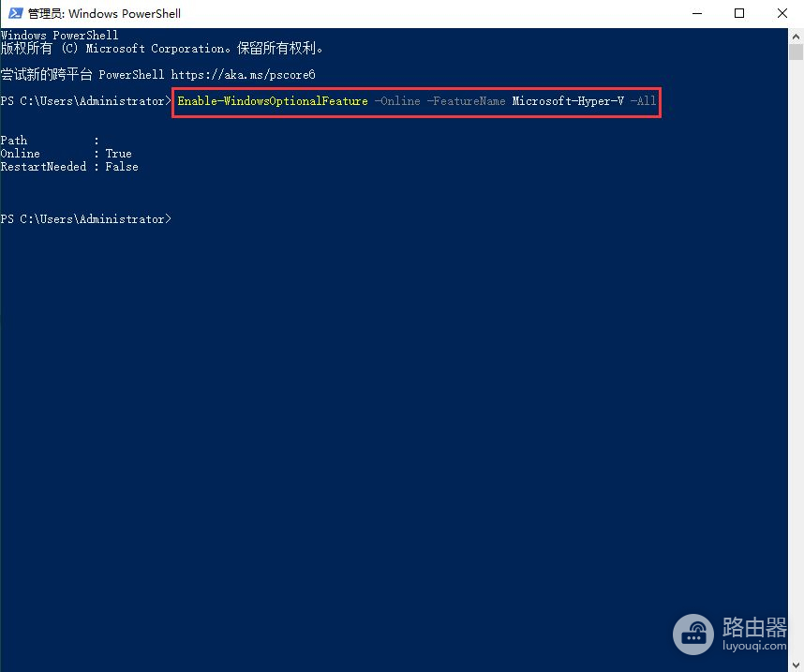Click the 'Online : True' output line

point(67,154)
